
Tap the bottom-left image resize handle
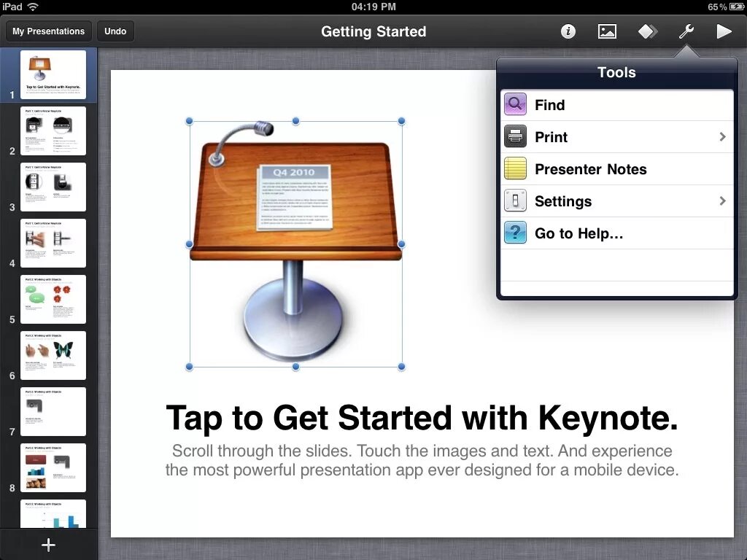click(189, 367)
